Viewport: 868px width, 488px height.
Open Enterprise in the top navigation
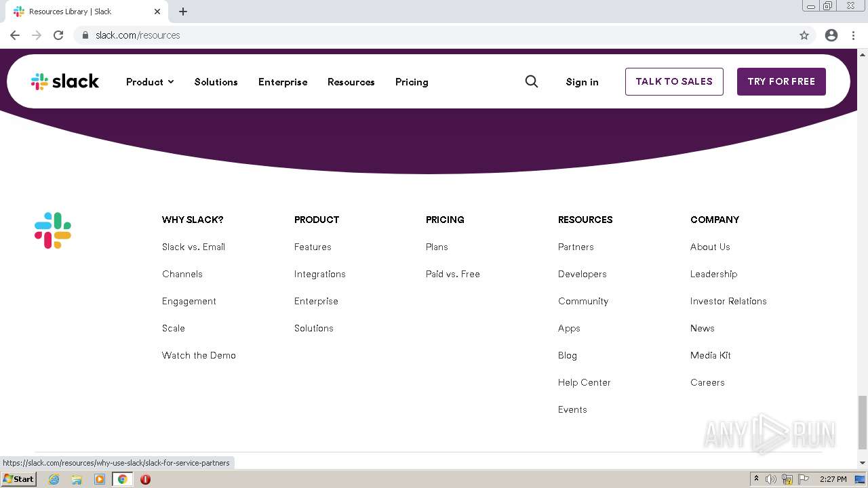pos(283,82)
